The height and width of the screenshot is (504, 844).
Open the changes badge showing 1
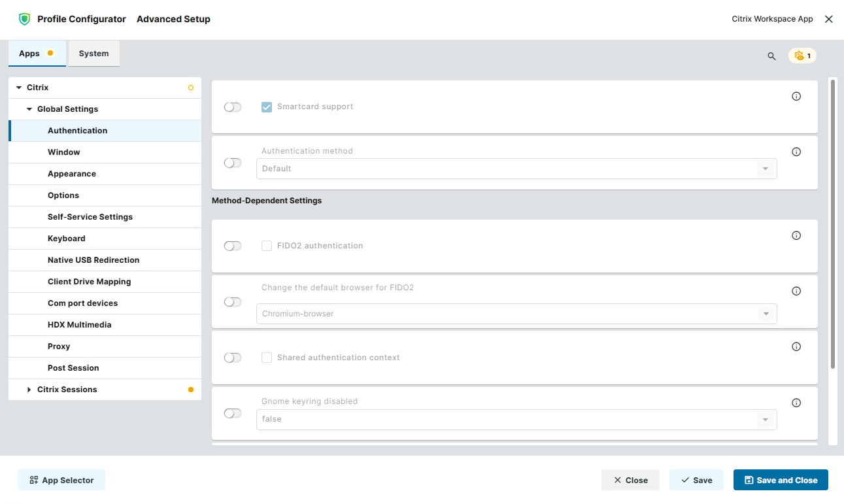[x=802, y=56]
